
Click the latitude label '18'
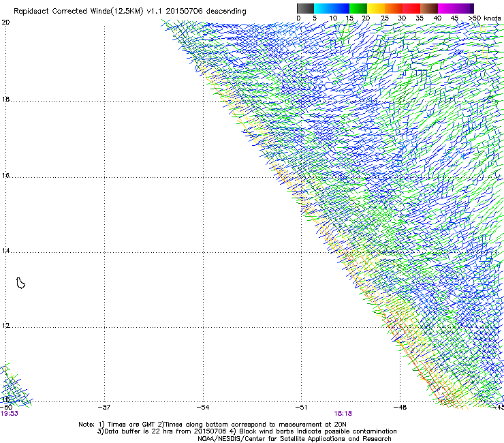[5, 99]
